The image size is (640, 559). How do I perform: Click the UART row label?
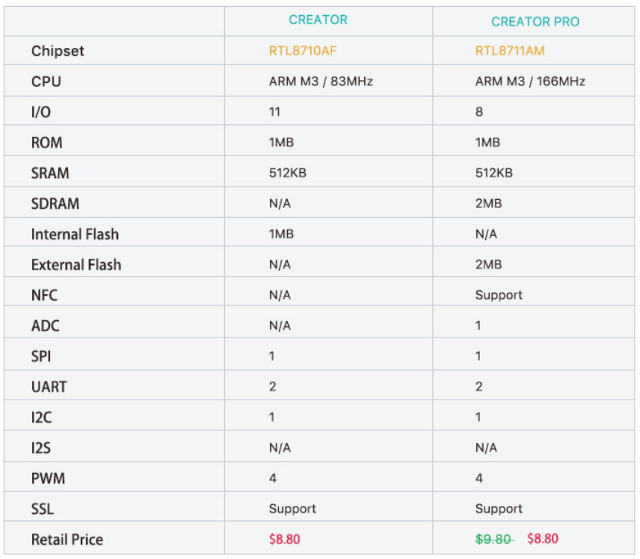click(x=49, y=387)
